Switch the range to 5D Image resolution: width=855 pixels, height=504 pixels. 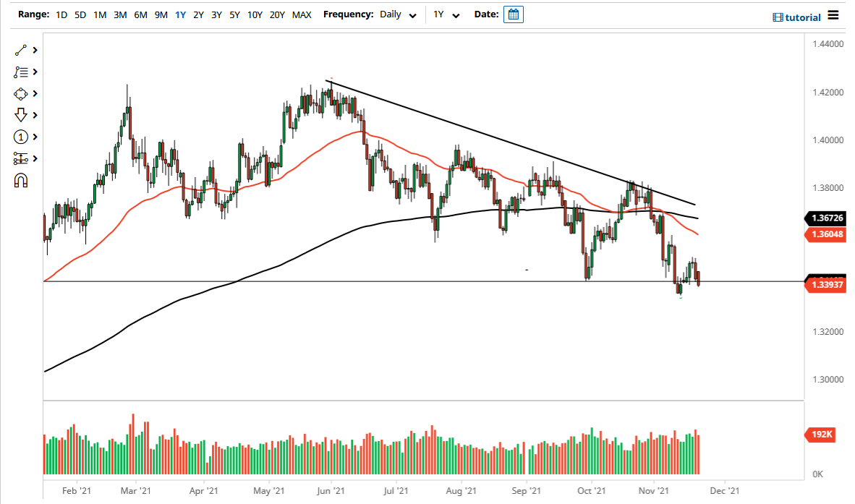(80, 14)
